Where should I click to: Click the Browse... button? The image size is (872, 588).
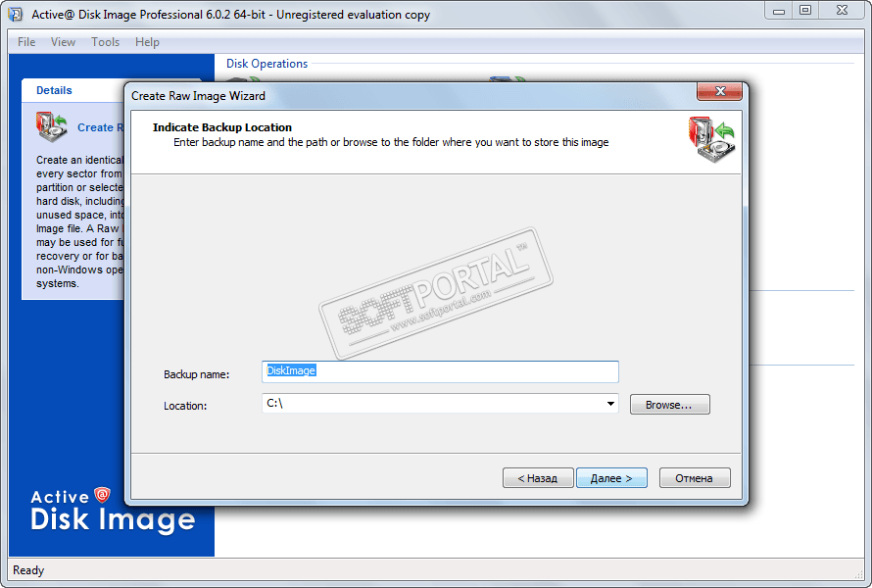[669, 405]
